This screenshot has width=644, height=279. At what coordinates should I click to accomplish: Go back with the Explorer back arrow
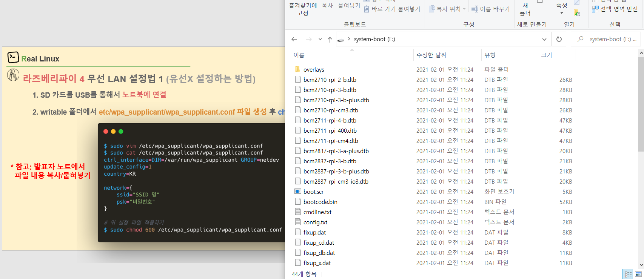tap(294, 39)
